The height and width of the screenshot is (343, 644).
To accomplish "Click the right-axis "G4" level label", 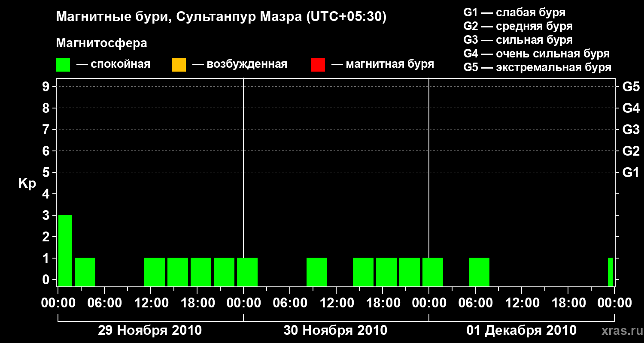I will pyautogui.click(x=631, y=108).
